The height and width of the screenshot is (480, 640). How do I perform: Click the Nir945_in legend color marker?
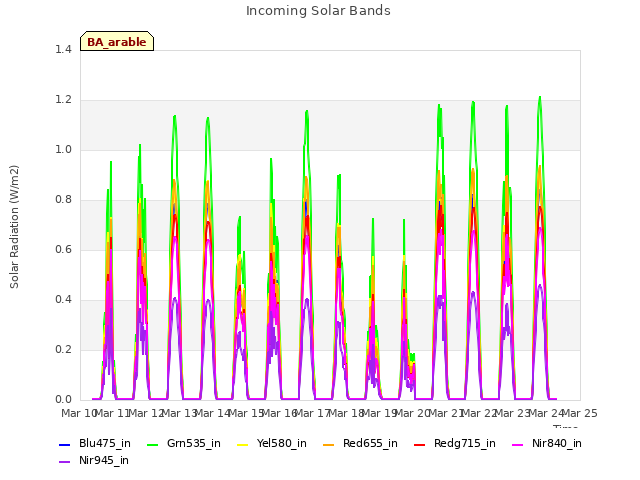click(64, 462)
